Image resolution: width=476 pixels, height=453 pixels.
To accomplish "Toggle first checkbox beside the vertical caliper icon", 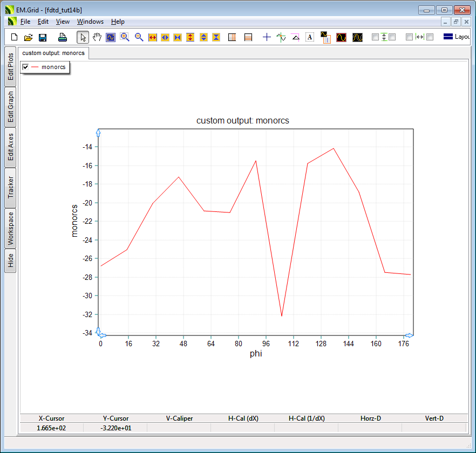I will tap(376, 37).
